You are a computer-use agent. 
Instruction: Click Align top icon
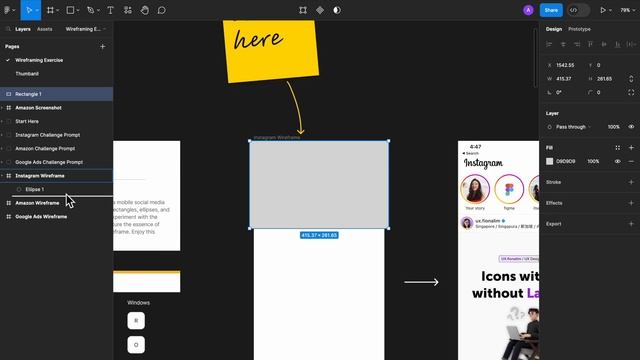pos(590,44)
